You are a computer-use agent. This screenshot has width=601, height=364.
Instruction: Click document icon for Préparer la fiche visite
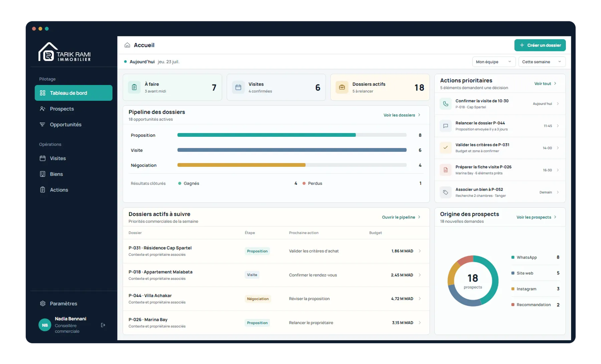click(445, 170)
